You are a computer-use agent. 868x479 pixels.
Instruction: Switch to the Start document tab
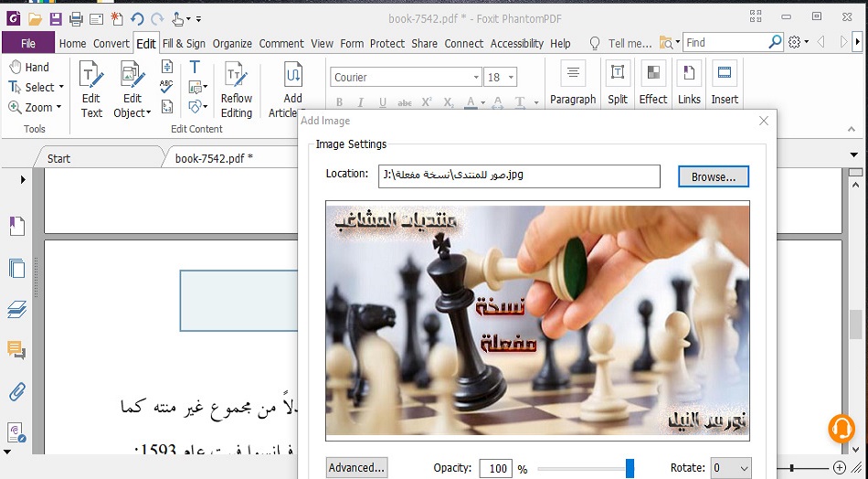58,158
